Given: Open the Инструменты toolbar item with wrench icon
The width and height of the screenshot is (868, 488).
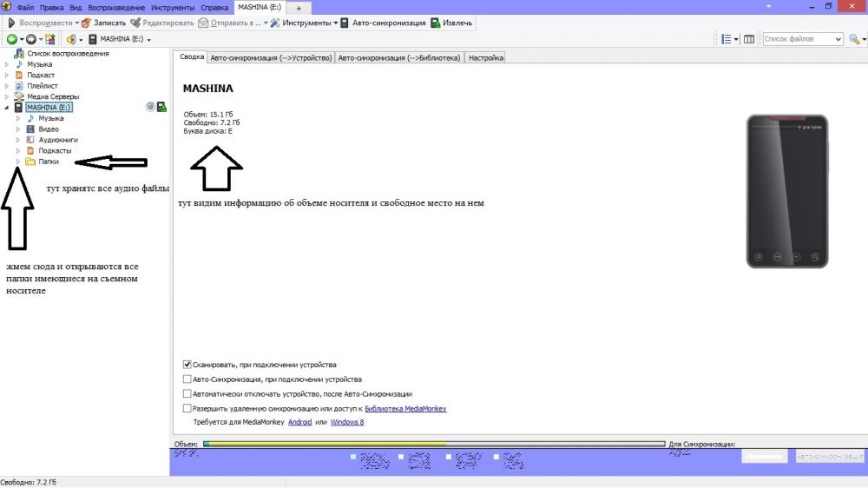Looking at the screenshot, I should pos(303,23).
